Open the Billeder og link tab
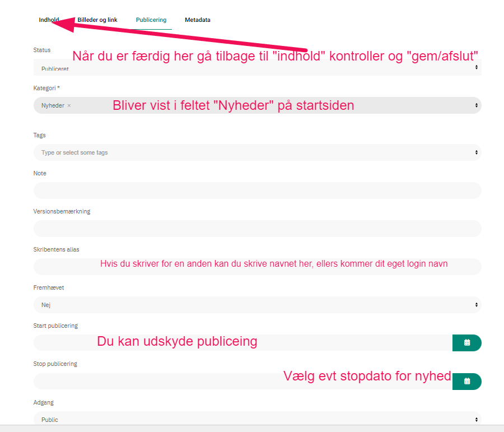 (x=97, y=20)
